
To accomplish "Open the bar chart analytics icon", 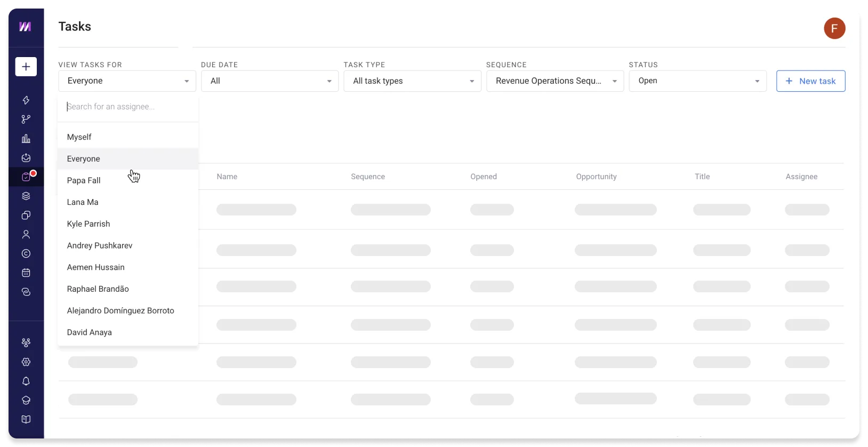I will click(26, 139).
